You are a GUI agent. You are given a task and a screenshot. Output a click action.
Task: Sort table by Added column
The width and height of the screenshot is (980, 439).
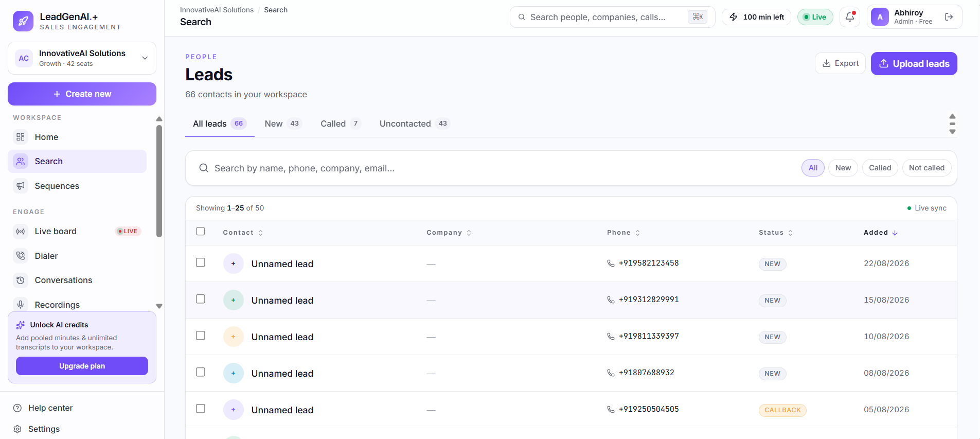click(881, 233)
